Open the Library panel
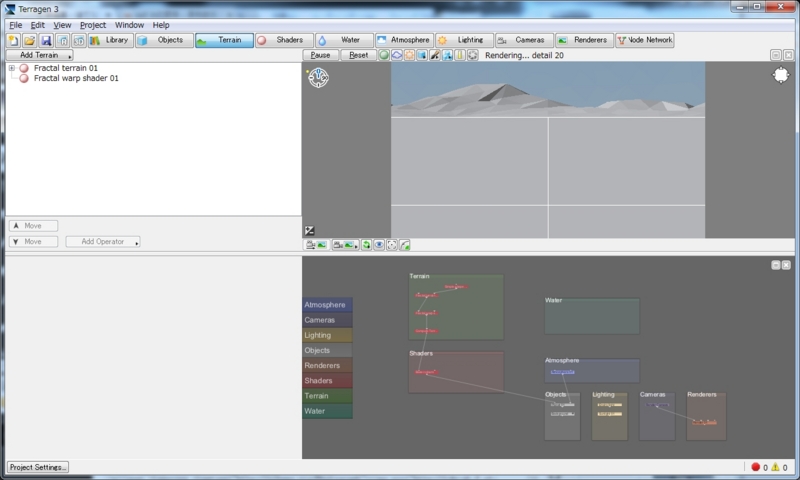The width and height of the screenshot is (800, 480). (x=111, y=40)
